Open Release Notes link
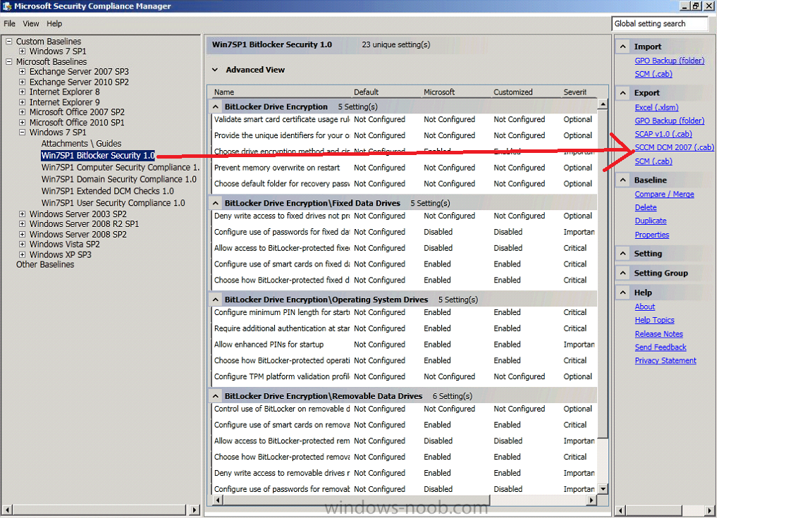Image resolution: width=812 pixels, height=518 pixels. point(659,334)
